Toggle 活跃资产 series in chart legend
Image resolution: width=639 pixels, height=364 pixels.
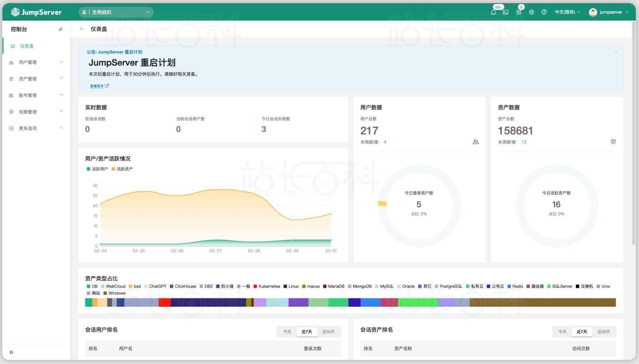(x=122, y=169)
